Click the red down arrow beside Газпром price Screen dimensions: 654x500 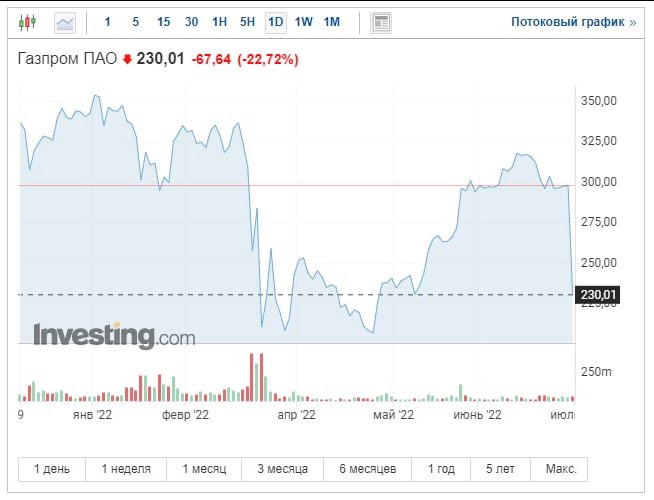[127, 60]
